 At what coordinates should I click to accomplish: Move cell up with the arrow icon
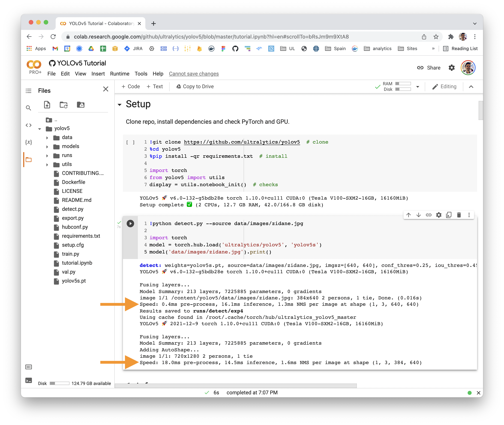409,215
